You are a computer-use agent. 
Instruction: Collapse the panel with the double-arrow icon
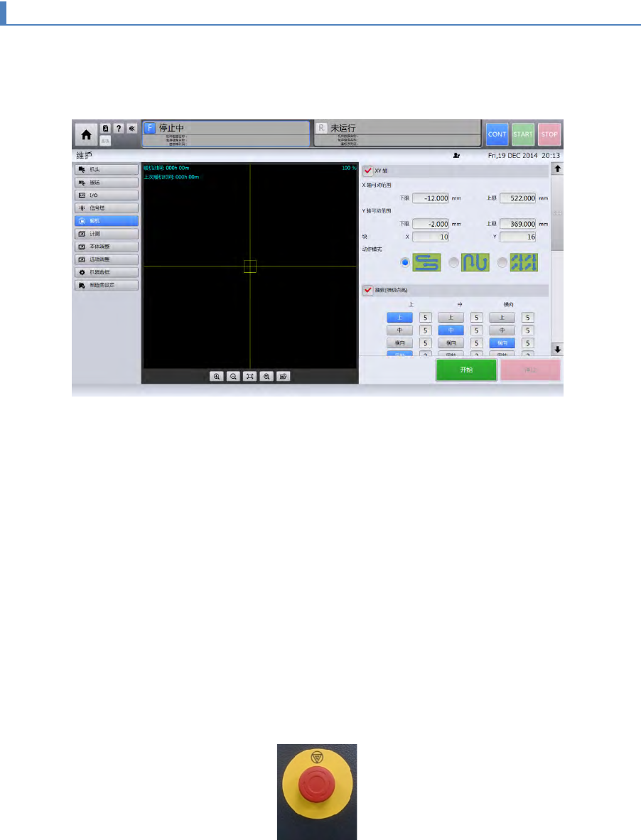coord(131,129)
